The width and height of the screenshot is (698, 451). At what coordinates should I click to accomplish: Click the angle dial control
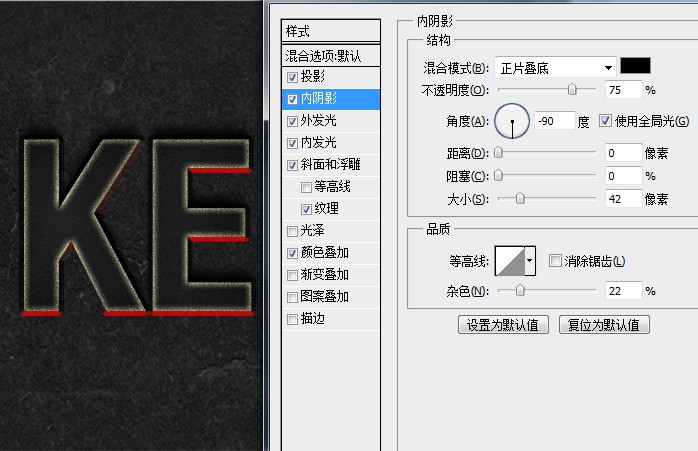512,121
